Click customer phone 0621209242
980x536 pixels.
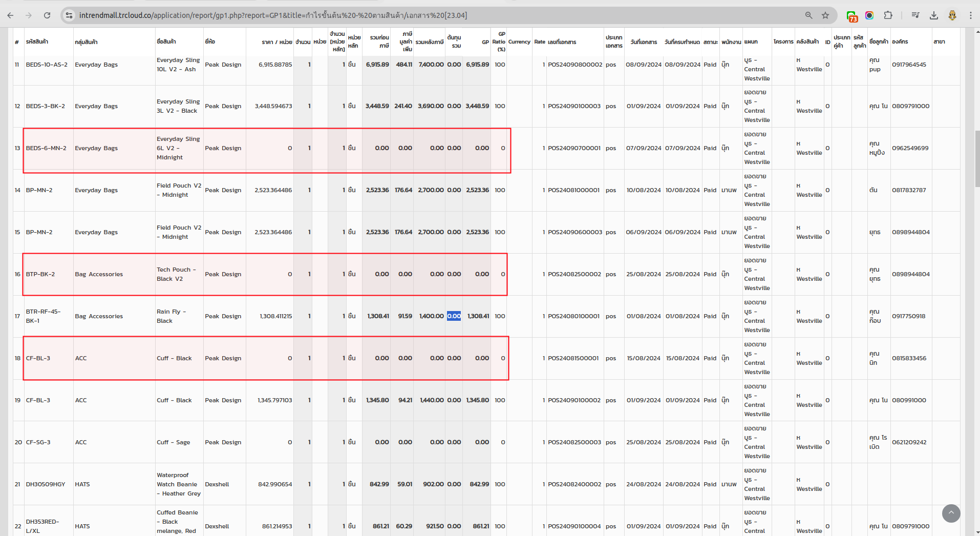point(909,442)
